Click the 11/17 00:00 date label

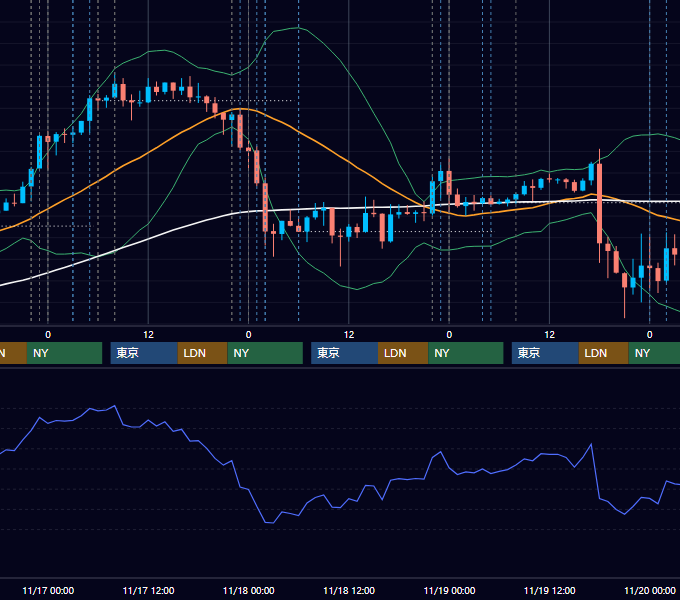(48, 590)
